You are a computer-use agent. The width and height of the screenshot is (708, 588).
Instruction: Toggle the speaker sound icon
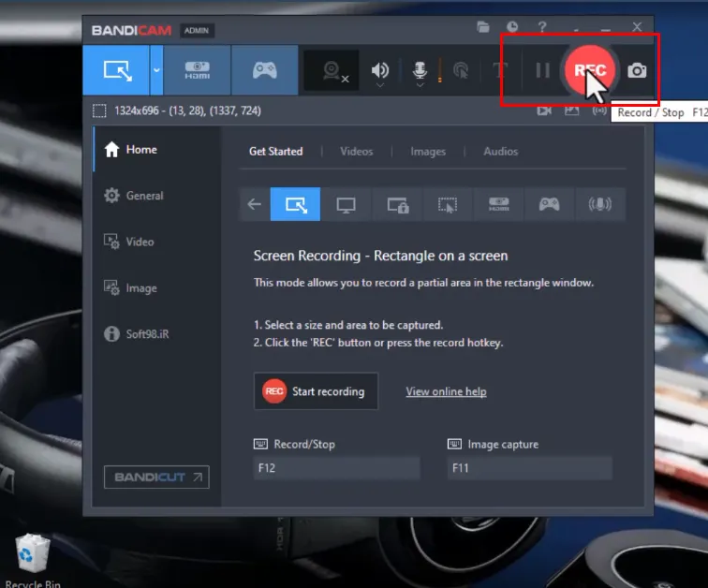pos(379,70)
